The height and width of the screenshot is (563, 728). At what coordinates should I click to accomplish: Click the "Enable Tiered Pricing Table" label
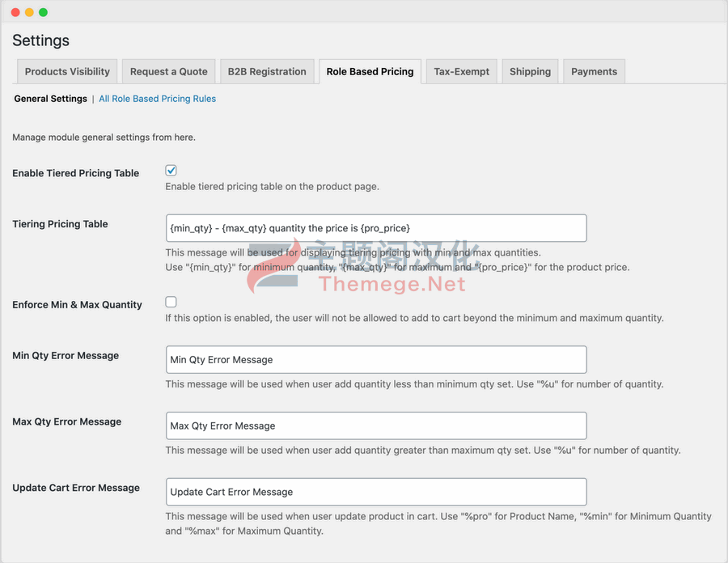(76, 173)
